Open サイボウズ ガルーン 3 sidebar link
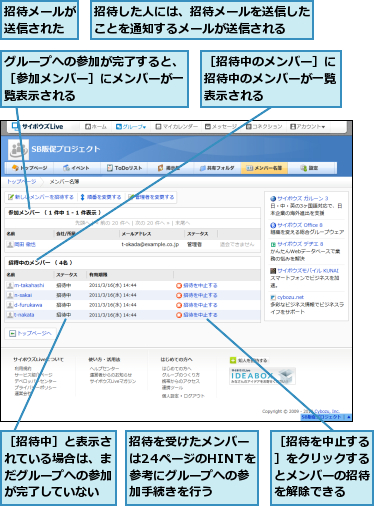This screenshot has height=506, width=374. pyautogui.click(x=303, y=198)
